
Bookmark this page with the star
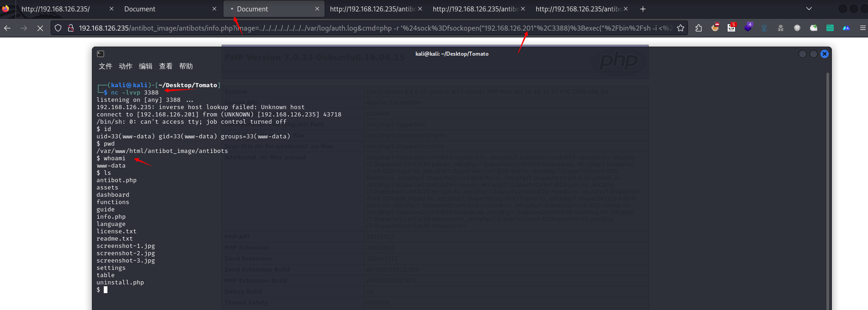(681, 28)
